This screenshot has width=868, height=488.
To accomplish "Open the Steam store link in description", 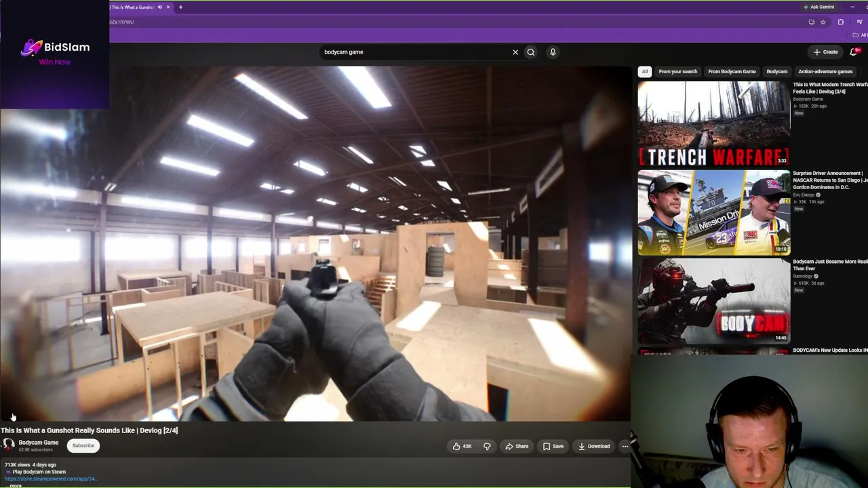I will click(51, 479).
